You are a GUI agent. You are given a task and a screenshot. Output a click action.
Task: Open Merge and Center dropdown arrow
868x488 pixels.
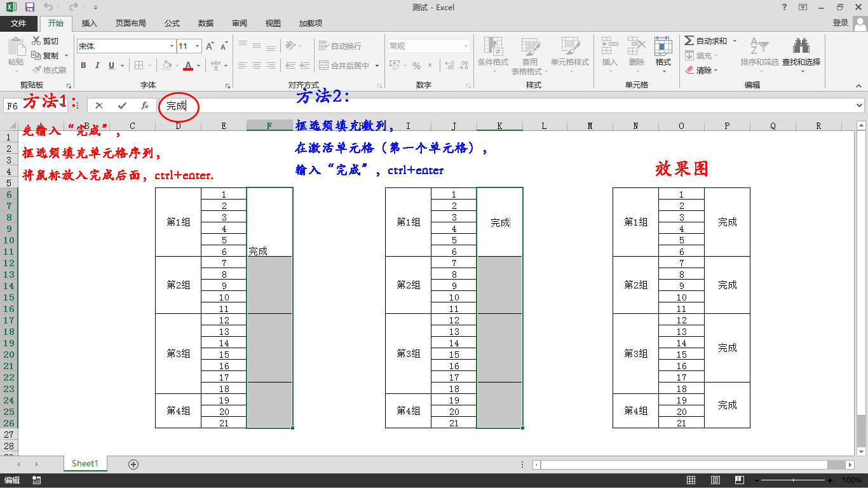[x=377, y=65]
